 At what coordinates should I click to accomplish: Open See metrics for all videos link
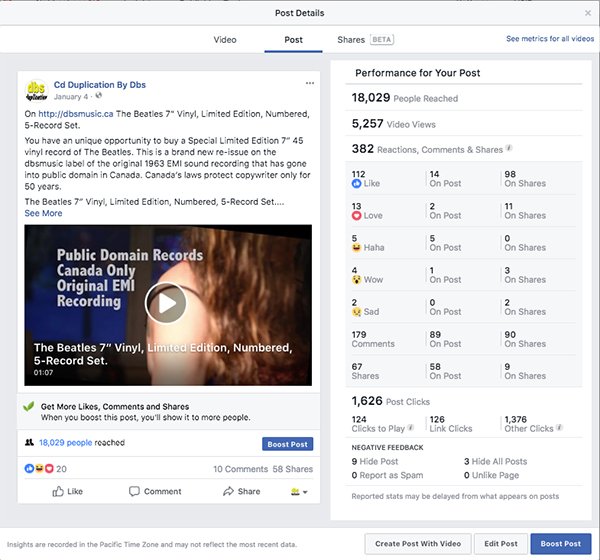[549, 39]
